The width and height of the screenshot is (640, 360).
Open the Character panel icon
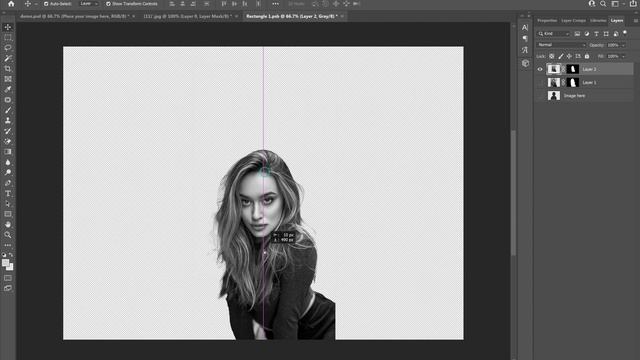(x=525, y=27)
